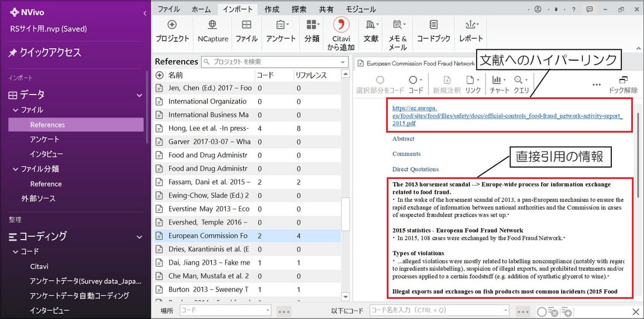Click the レポート ribbon icon
This screenshot has height=319, width=644.
471,25
